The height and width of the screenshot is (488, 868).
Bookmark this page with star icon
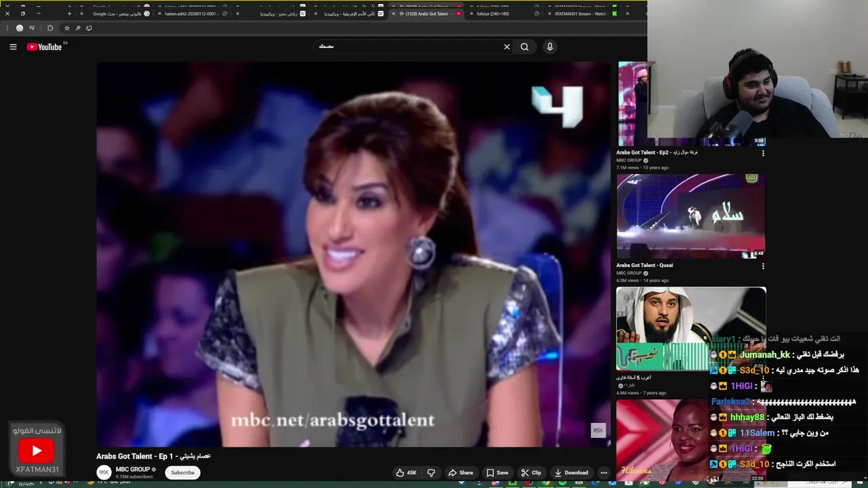(66, 28)
